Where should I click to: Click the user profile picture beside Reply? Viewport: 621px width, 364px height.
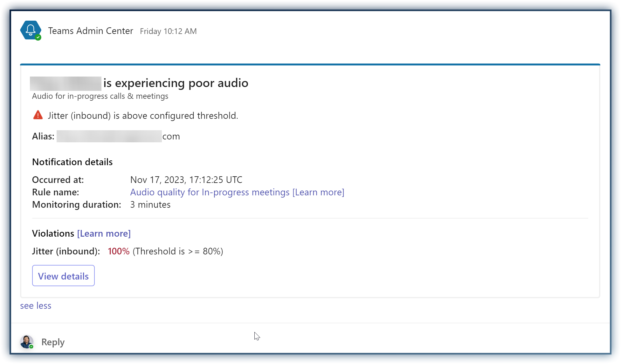tap(27, 342)
